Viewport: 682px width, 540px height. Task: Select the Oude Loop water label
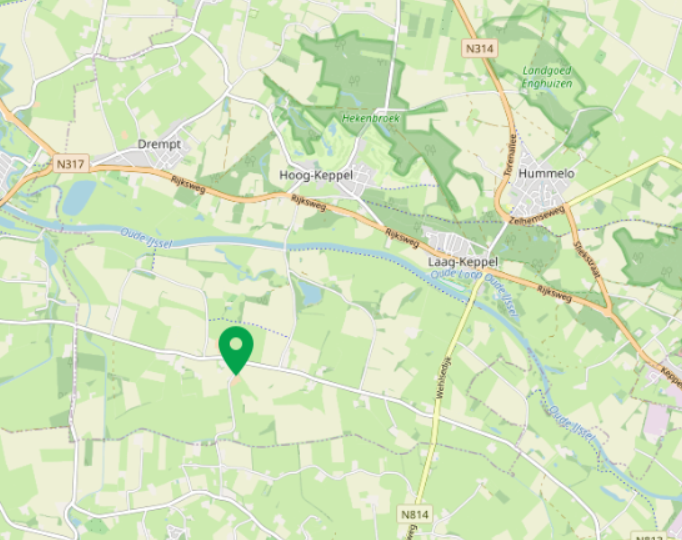tap(456, 275)
